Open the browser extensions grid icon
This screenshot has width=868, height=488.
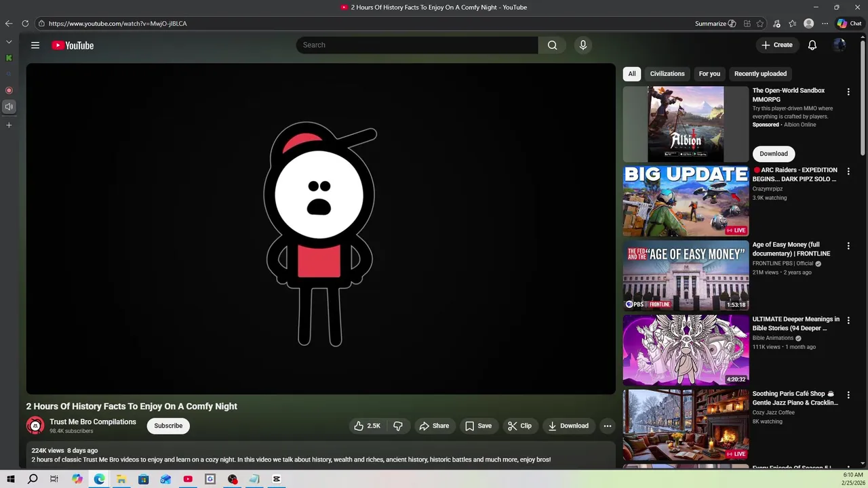[x=747, y=24]
